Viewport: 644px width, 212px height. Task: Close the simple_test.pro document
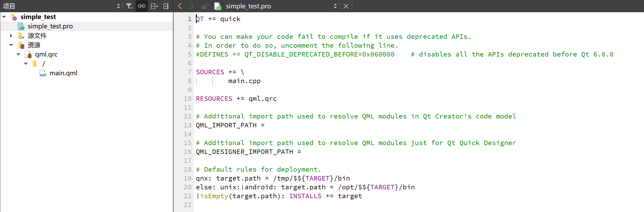(x=346, y=6)
